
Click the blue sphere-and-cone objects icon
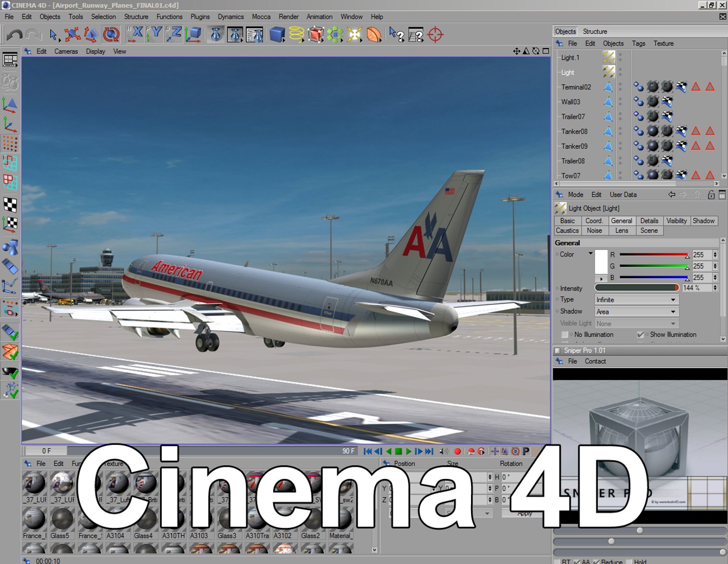point(10,246)
